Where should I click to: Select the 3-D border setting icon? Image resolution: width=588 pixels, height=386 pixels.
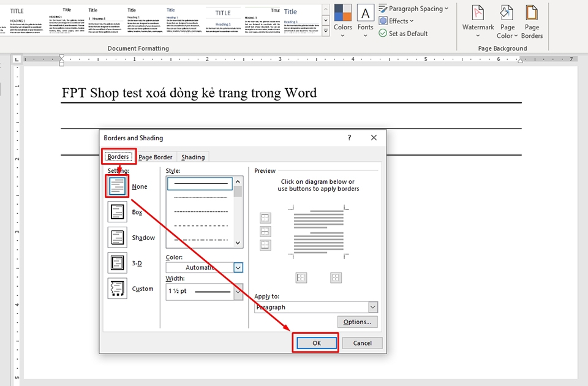tap(118, 263)
